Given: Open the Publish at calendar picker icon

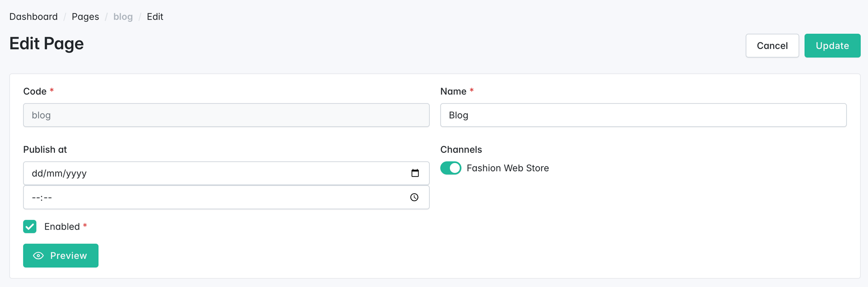Looking at the screenshot, I should pos(415,173).
